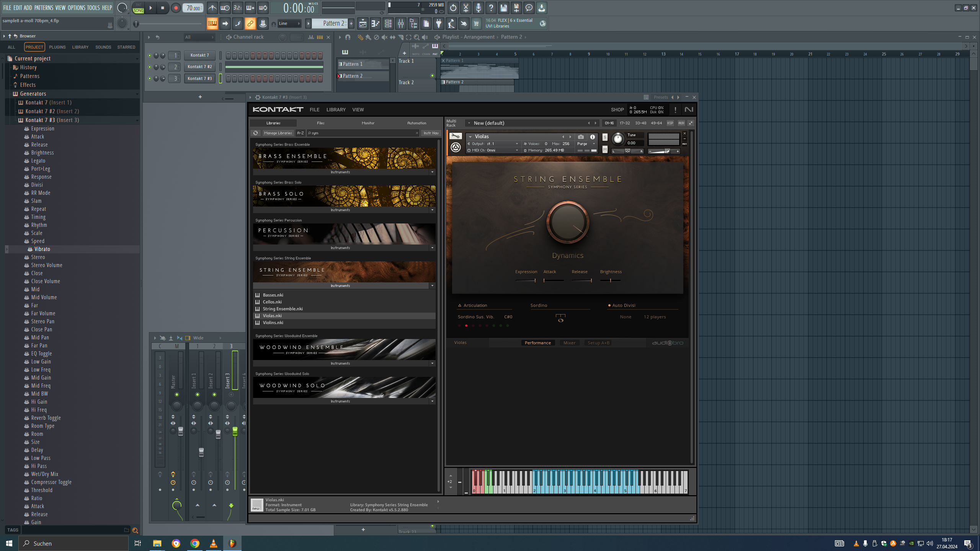980x551 pixels.
Task: Toggle Auto Divisi on
Action: (x=609, y=305)
